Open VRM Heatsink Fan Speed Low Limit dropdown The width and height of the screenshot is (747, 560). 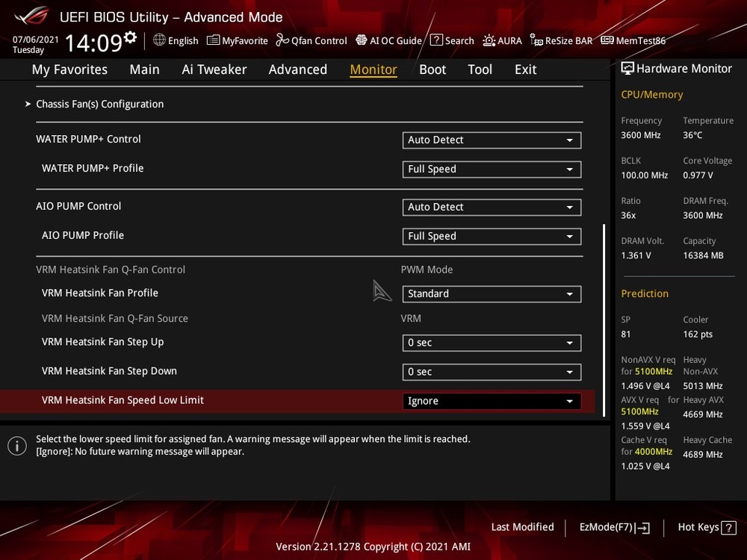(492, 401)
